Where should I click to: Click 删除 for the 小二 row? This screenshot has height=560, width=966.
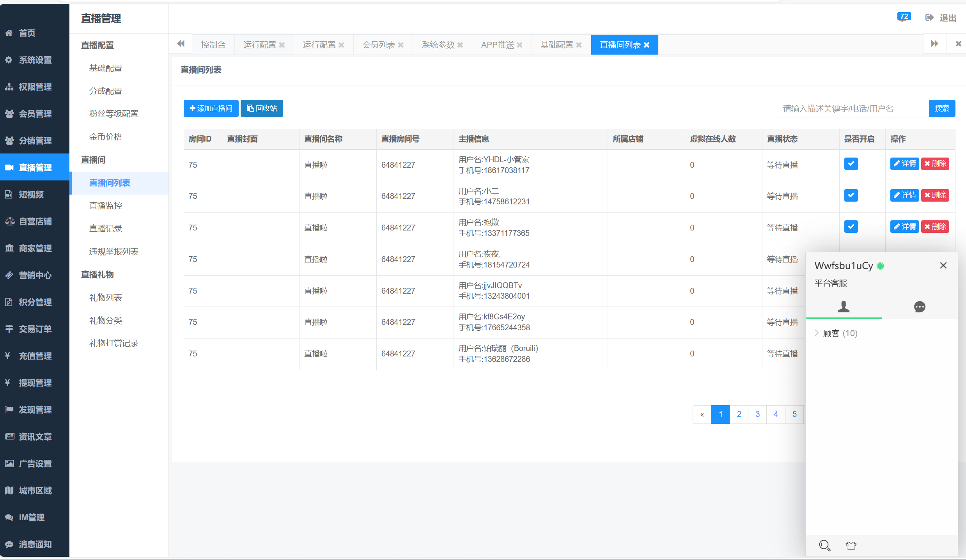pos(935,195)
